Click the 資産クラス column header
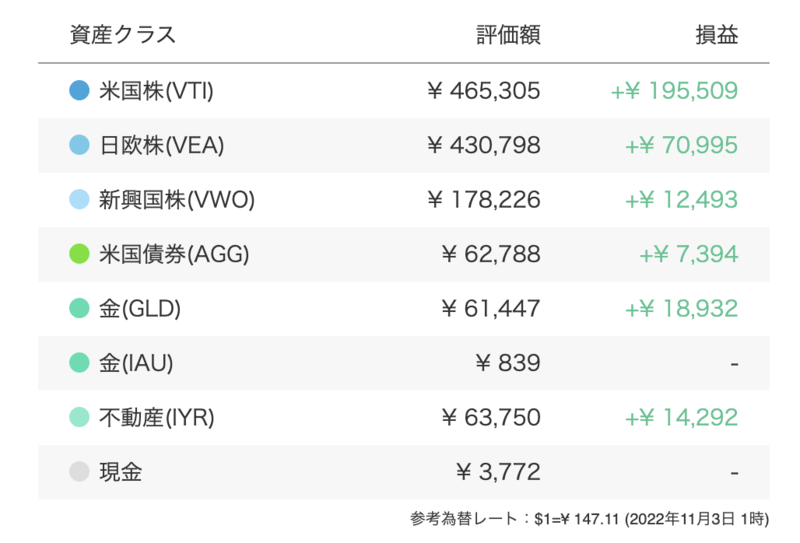 [x=122, y=35]
